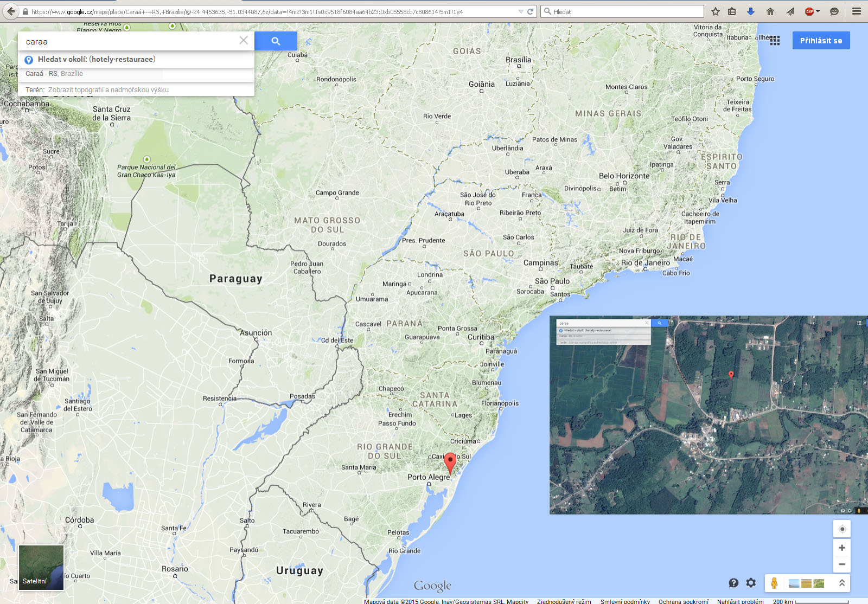Viewport: 868px width, 604px height.
Task: Click the Florianópolis city label
Action: click(500, 403)
